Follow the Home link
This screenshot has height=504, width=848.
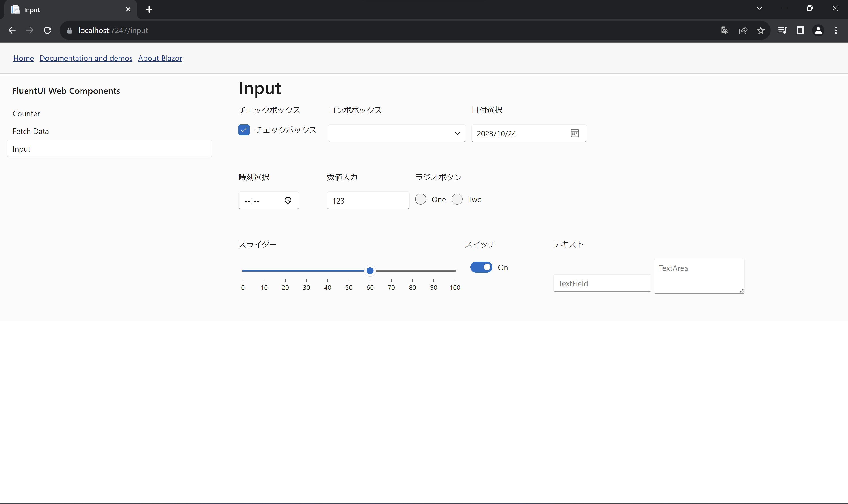point(23,58)
